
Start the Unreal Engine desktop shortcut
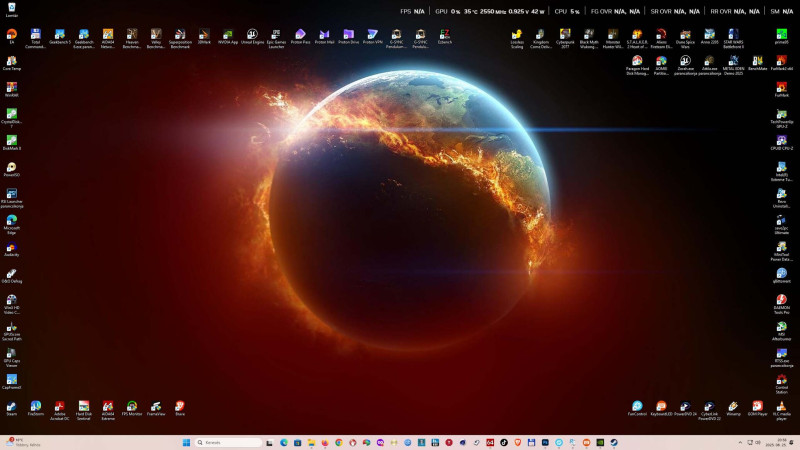[252, 34]
